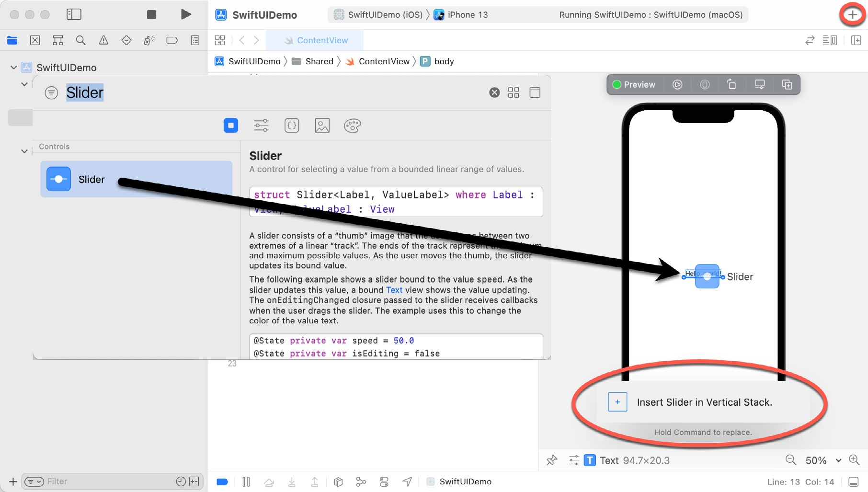Adjust editor options lines icon
Screen dimensions: 868x492
830,40
